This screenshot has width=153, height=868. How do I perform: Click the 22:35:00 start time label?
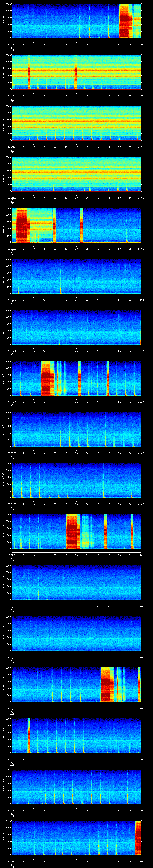click(x=12, y=708)
